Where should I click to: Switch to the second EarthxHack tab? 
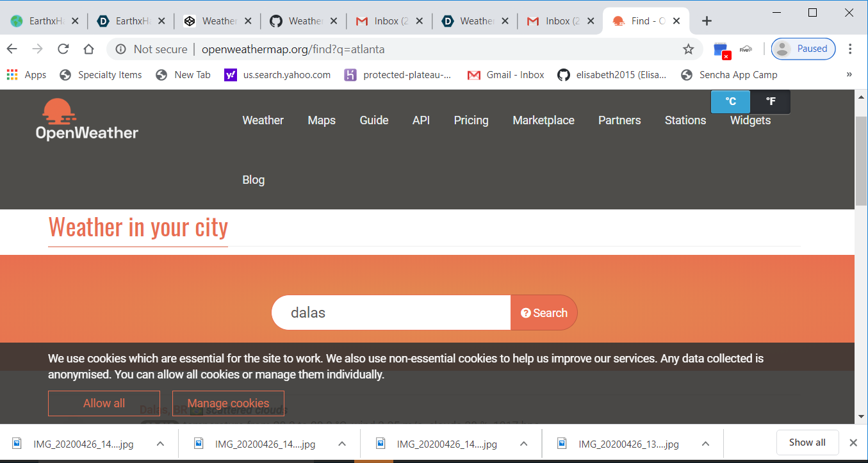(131, 21)
